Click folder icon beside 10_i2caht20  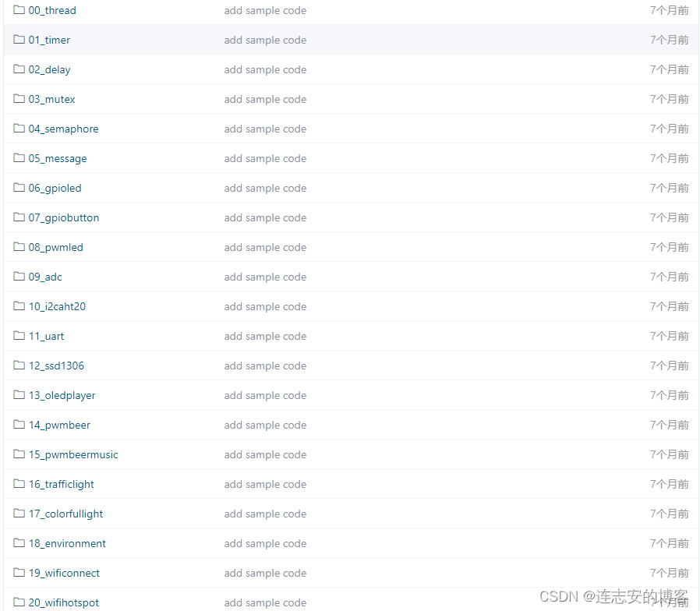pos(19,305)
